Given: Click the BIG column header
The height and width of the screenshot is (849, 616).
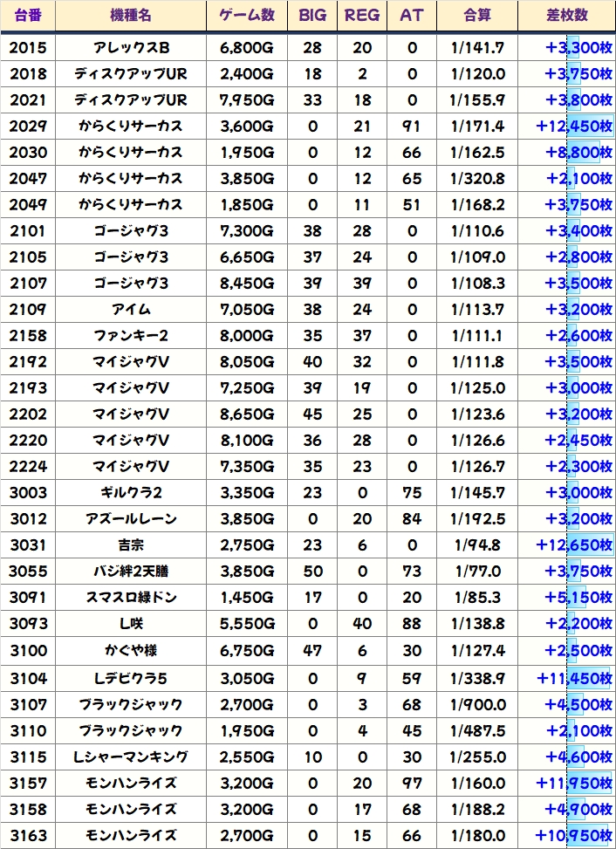Looking at the screenshot, I should pyautogui.click(x=313, y=15).
